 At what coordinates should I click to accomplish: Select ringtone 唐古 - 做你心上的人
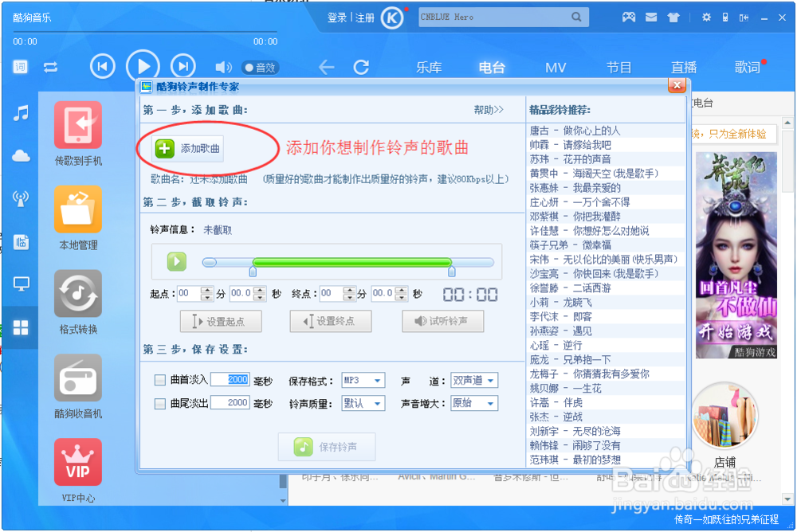click(606, 131)
